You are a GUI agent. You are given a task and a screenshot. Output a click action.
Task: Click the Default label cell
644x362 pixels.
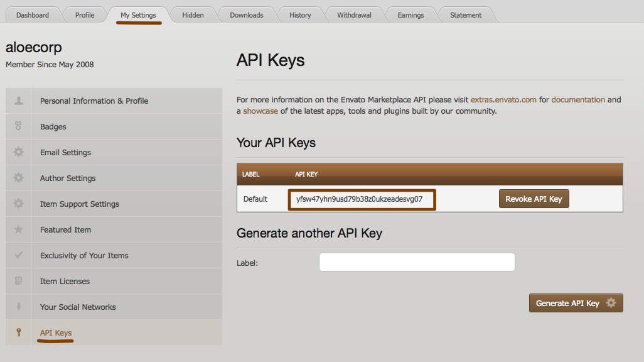[255, 199]
